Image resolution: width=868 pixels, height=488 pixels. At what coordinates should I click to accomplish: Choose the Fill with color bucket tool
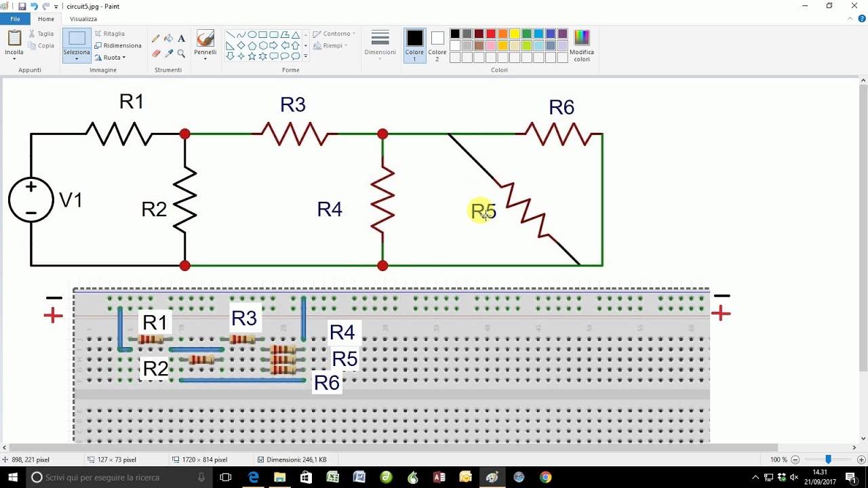(x=169, y=39)
